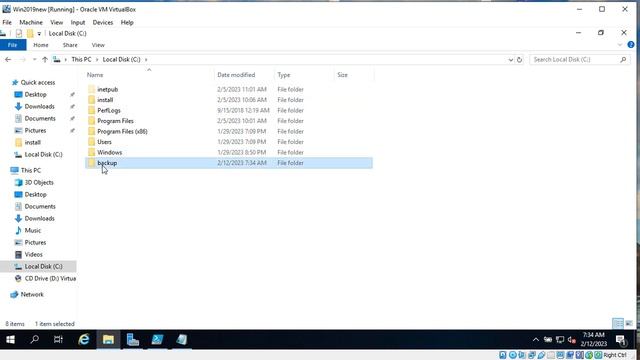Launch Internet Explorer from the taskbar
Image resolution: width=640 pixels, height=360 pixels.
tap(84, 340)
